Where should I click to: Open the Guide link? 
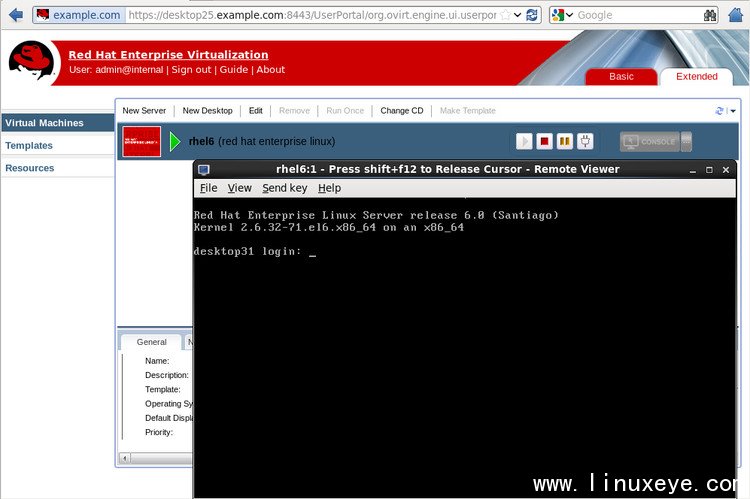pyautogui.click(x=233, y=69)
